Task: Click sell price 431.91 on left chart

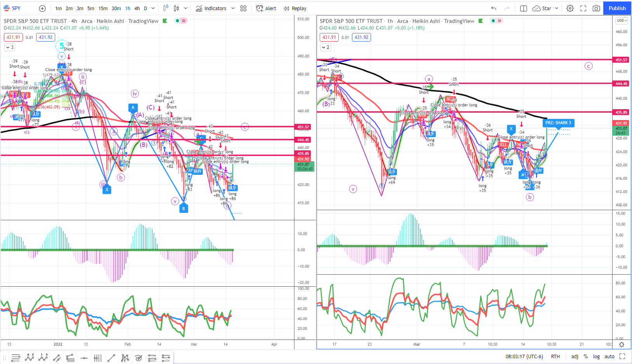Action: (x=13, y=37)
